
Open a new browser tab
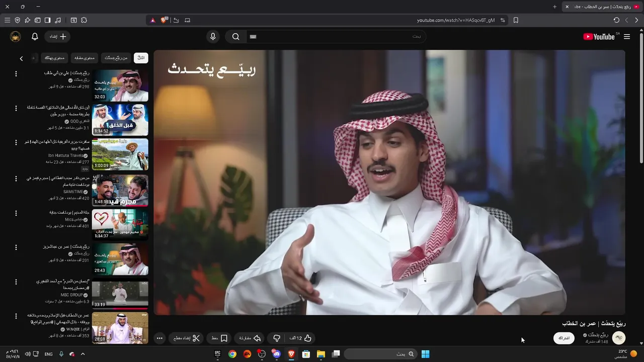pos(554,7)
